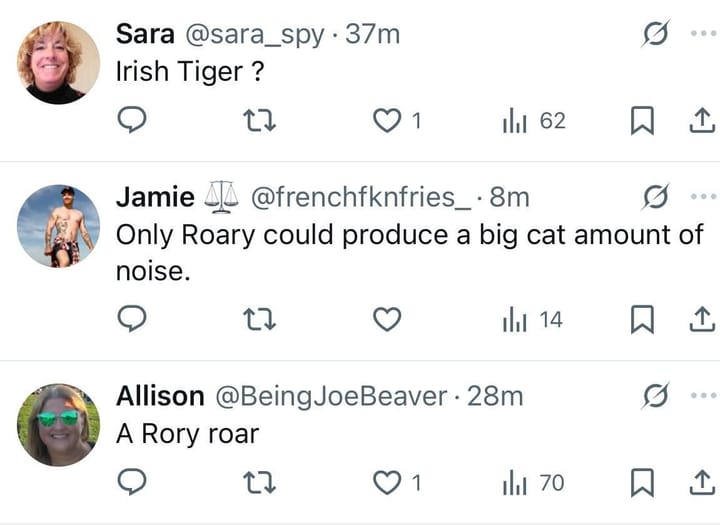The width and height of the screenshot is (720, 525).
Task: Reply to Jamie's Roary tweet
Action: pyautogui.click(x=133, y=320)
